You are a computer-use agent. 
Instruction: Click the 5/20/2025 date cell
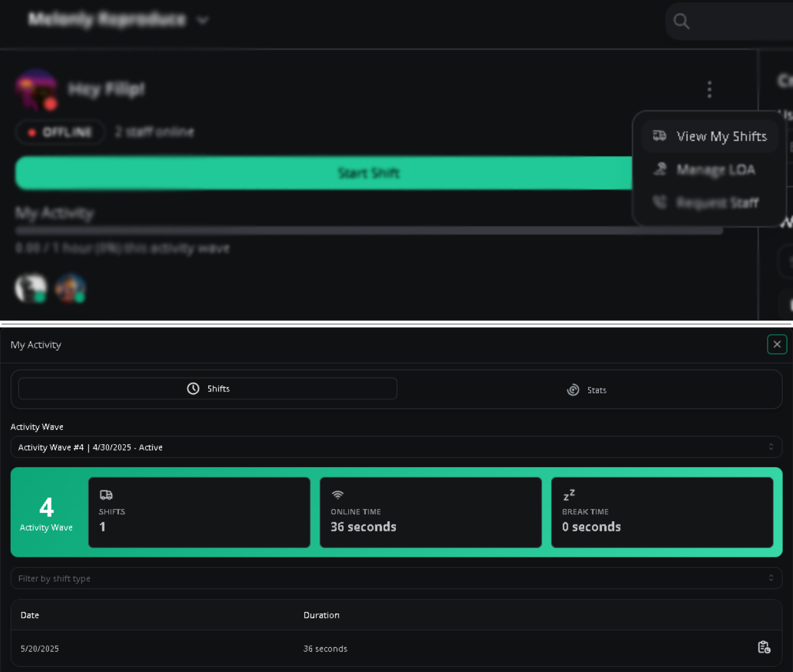39,649
